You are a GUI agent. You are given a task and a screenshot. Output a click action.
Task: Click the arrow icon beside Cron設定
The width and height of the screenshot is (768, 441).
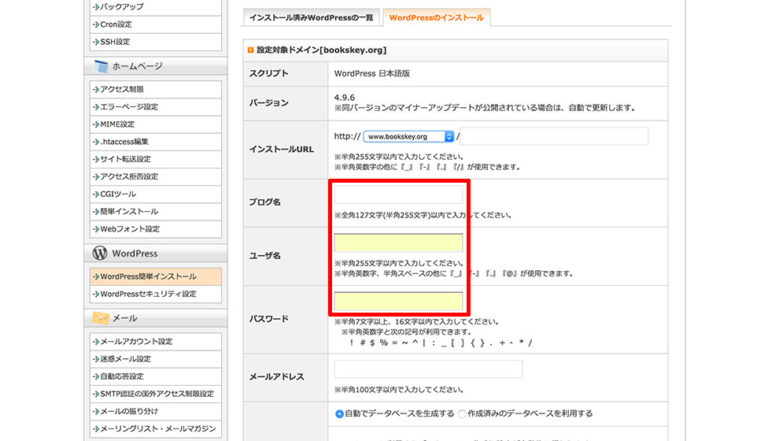click(x=96, y=24)
